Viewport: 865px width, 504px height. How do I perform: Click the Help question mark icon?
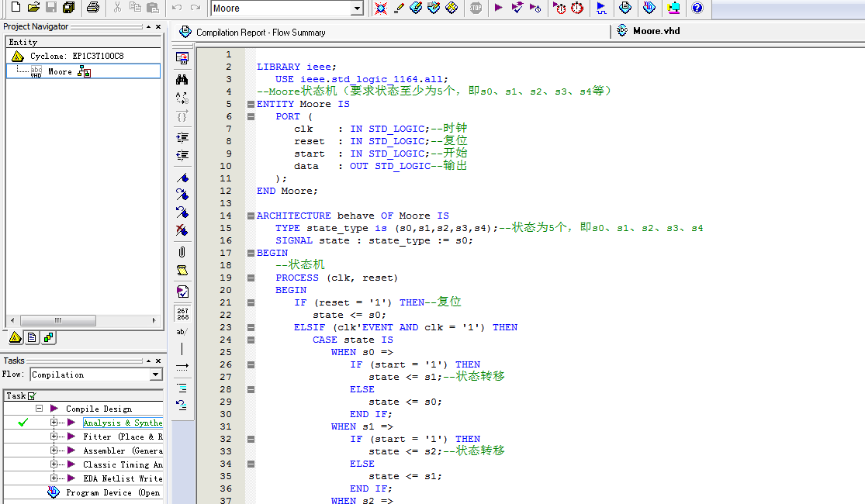(x=697, y=8)
